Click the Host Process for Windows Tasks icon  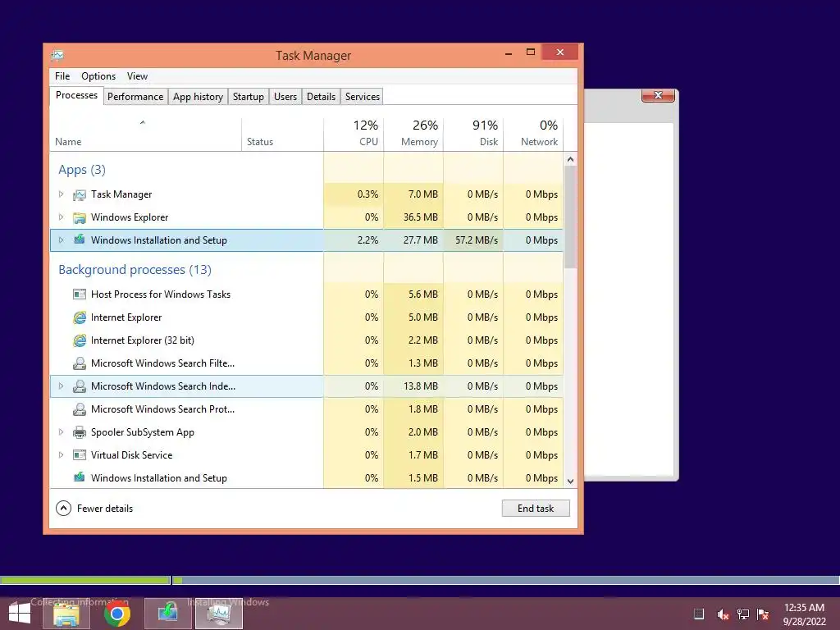(x=80, y=294)
